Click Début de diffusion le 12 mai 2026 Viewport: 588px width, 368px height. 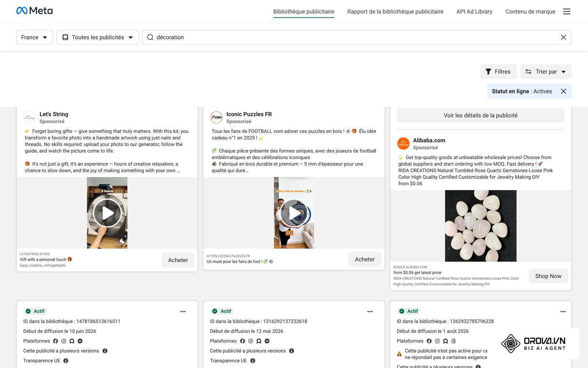point(246,331)
